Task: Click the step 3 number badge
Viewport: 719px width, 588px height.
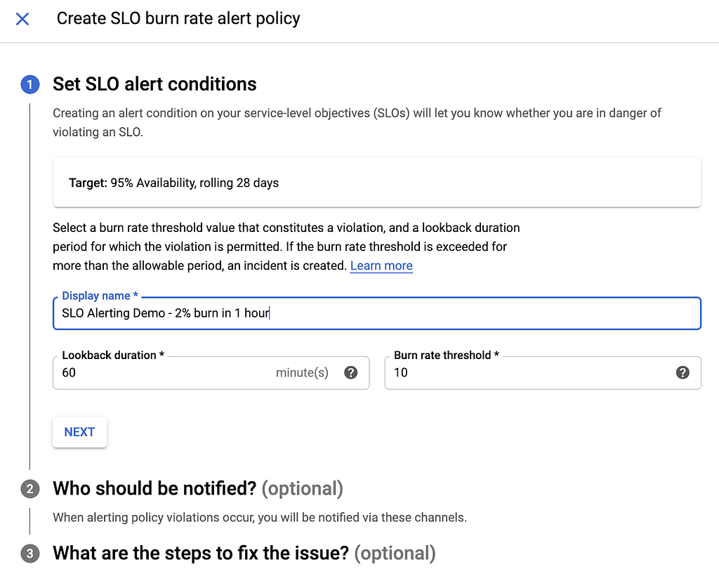Action: coord(29,554)
